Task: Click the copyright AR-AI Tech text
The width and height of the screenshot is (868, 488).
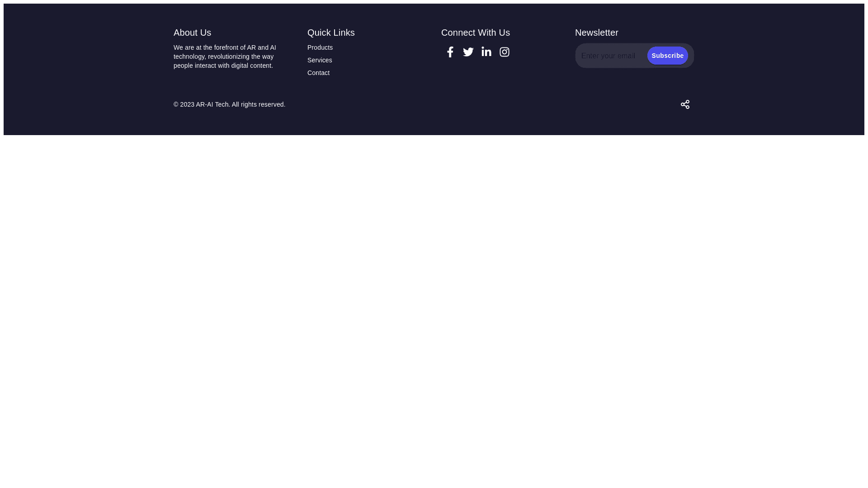Action: pos(212,104)
